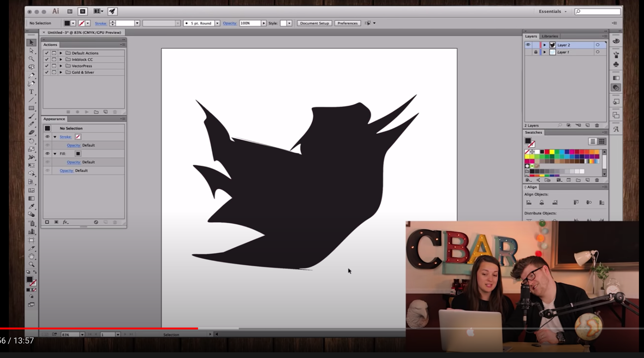Image resolution: width=644 pixels, height=358 pixels.
Task: Open stroke weight dropdown arrow
Action: pyautogui.click(x=137, y=23)
